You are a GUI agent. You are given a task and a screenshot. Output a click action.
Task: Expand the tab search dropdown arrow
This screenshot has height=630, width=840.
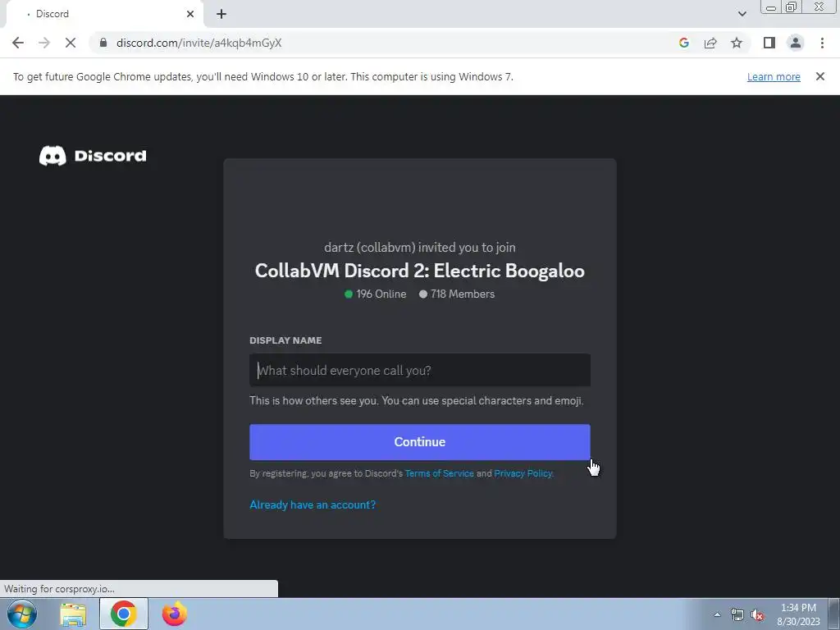[742, 14]
